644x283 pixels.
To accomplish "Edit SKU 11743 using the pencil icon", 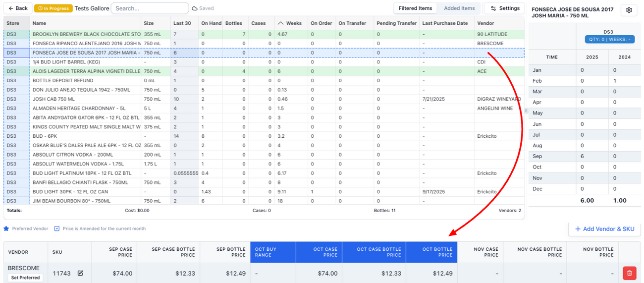I will pyautogui.click(x=80, y=273).
